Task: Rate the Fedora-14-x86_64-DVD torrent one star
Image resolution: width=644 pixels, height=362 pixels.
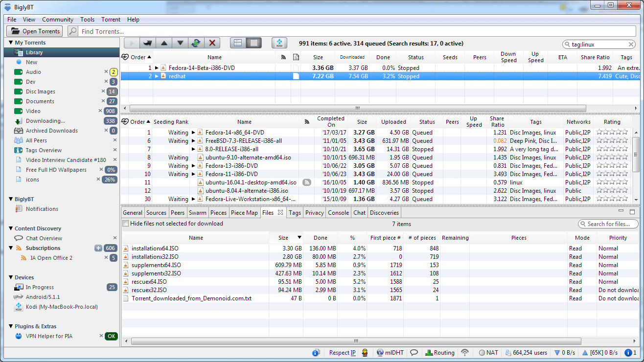Action: coord(599,132)
